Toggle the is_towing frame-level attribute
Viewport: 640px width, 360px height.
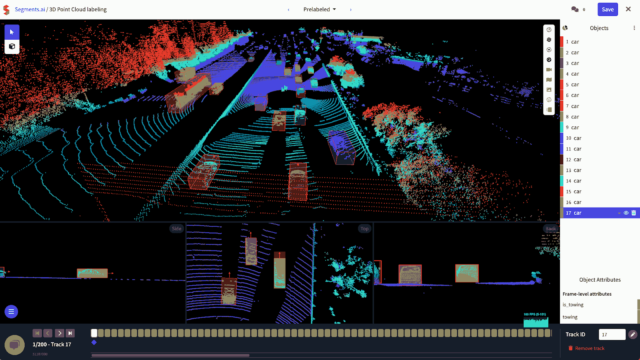[573, 305]
